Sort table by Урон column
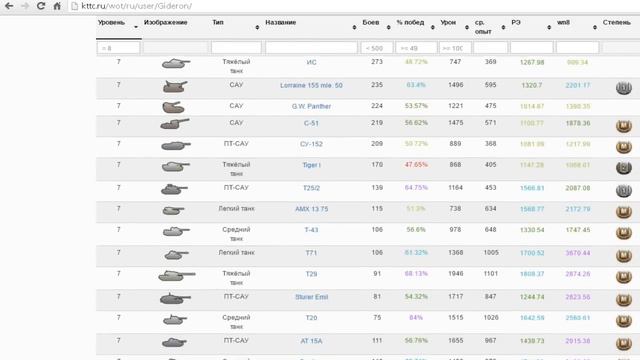This screenshot has width=640, height=360. (455, 27)
